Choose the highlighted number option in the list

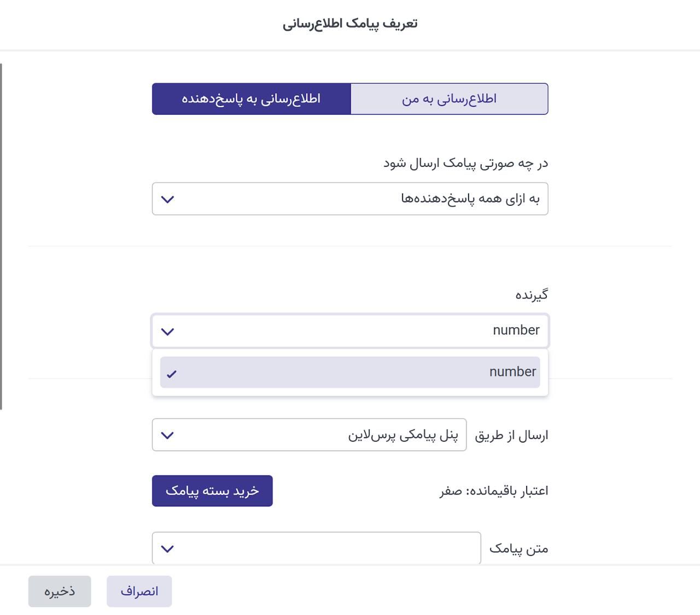(x=350, y=372)
